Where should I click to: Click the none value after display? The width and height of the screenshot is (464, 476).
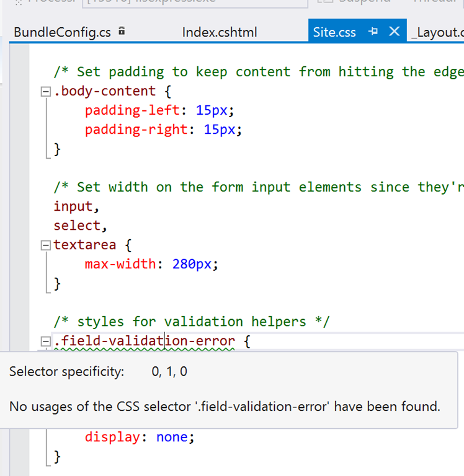[x=171, y=437]
